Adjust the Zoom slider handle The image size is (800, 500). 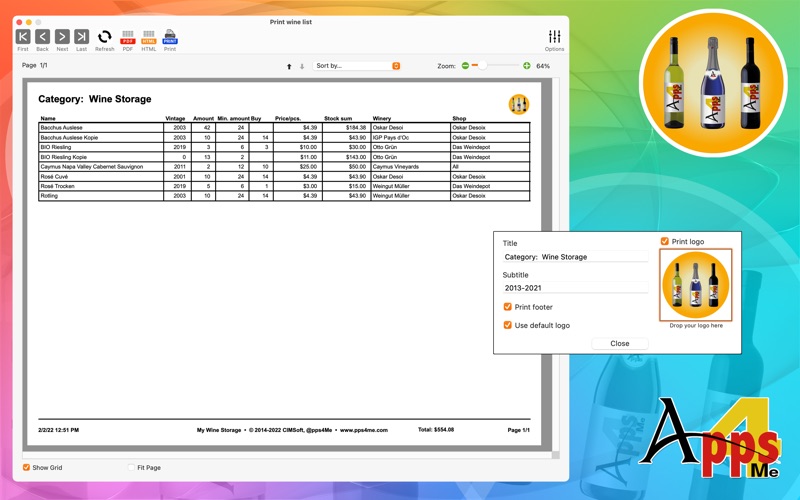coord(482,65)
